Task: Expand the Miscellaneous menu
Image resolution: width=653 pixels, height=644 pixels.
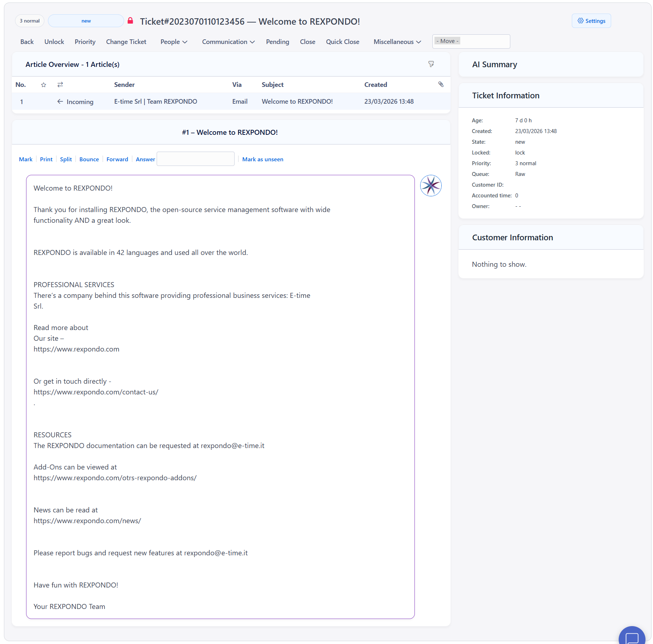Action: pyautogui.click(x=397, y=42)
